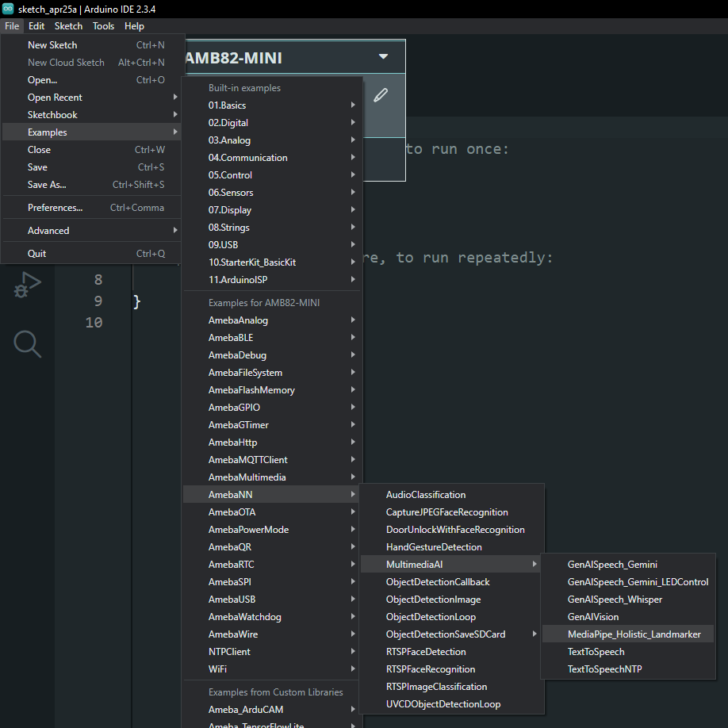Viewport: 728px width, 728px height.
Task: Click Save in the File menu
Action: click(x=91, y=167)
